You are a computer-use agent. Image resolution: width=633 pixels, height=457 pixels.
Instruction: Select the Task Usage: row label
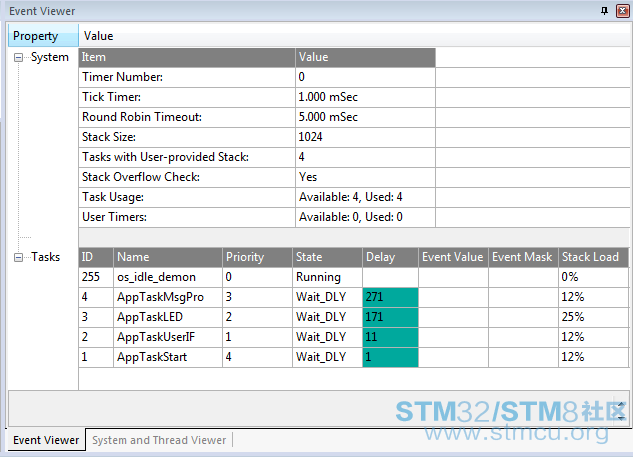113,197
